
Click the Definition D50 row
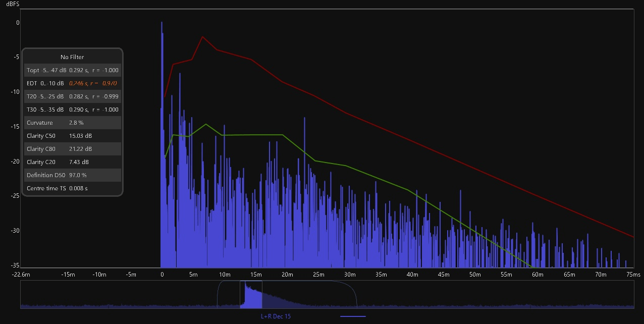click(x=72, y=175)
